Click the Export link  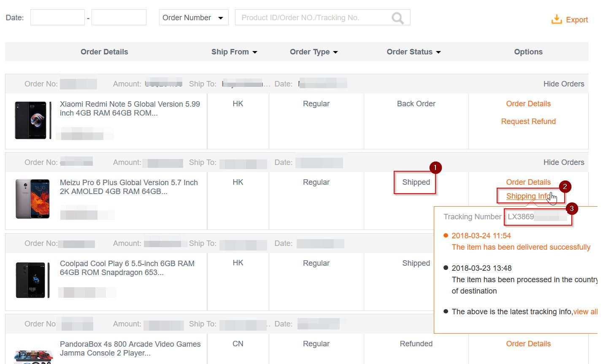pos(577,20)
